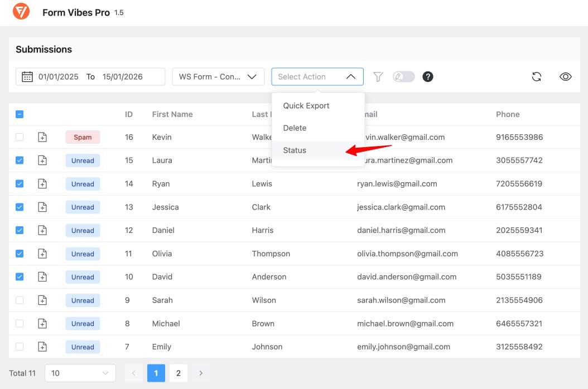This screenshot has width=588, height=389.
Task: Open the filter icon in the toolbar
Action: click(x=378, y=76)
